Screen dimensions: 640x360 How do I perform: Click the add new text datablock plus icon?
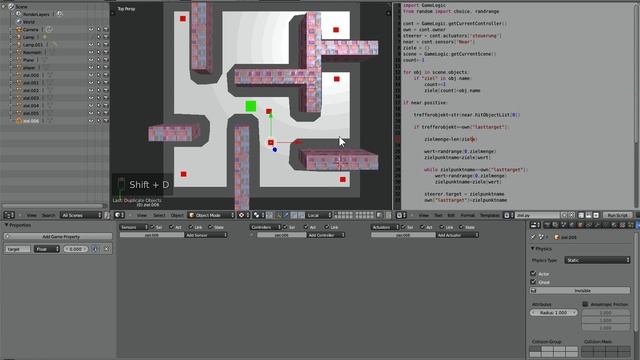click(564, 215)
